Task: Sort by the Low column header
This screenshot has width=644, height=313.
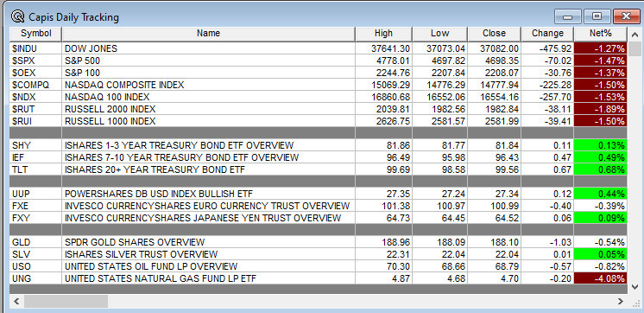Action: (x=439, y=34)
